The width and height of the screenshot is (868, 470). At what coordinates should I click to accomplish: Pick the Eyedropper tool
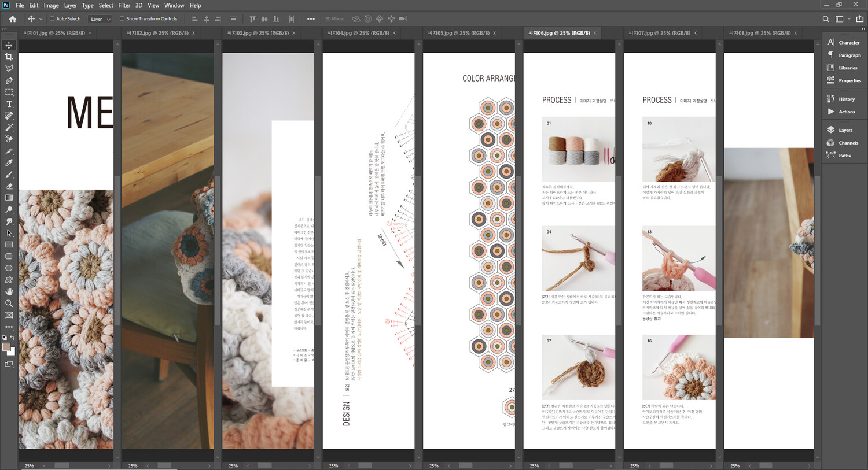pos(9,163)
